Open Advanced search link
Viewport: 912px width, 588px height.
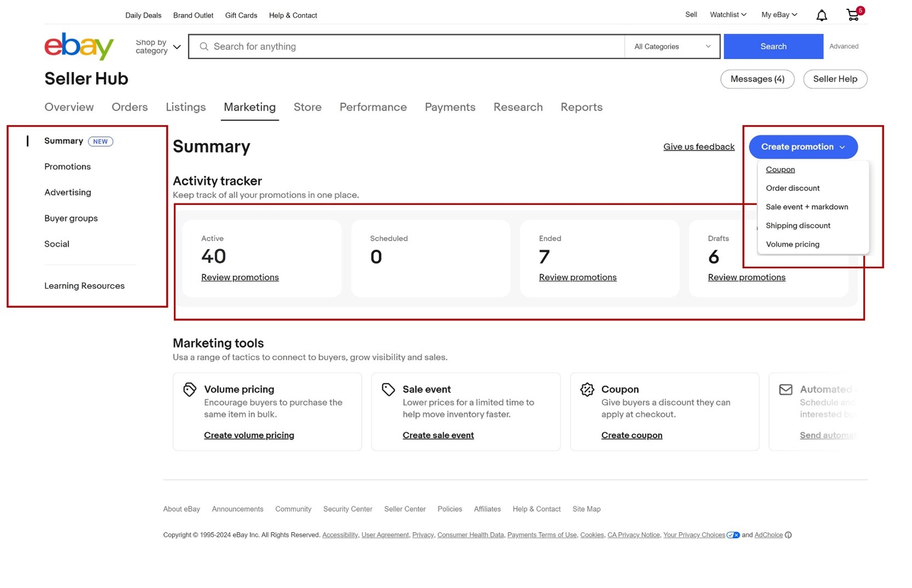coord(844,47)
